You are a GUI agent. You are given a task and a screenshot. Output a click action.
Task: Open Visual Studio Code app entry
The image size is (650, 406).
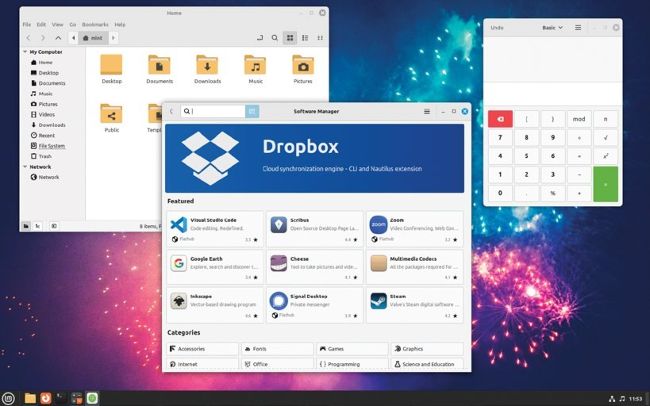215,229
